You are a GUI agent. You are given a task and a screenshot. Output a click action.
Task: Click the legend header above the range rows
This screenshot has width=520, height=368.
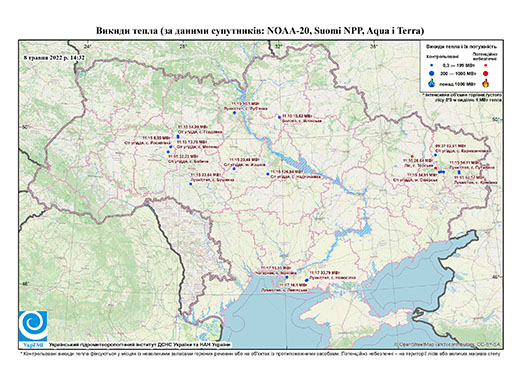(461, 47)
